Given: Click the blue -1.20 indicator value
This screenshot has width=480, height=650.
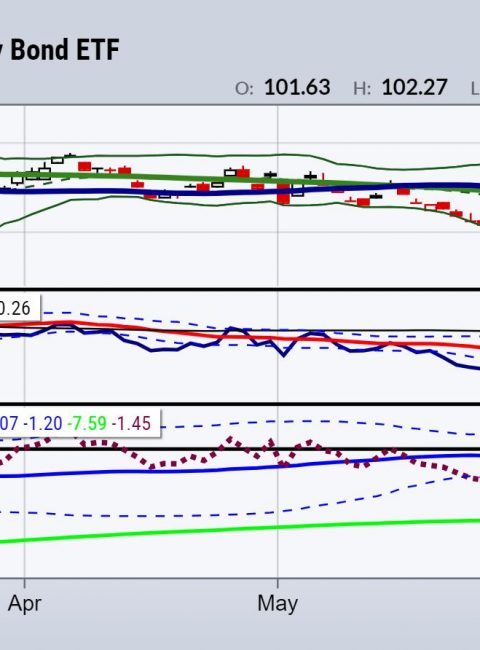Looking at the screenshot, I should point(43,424).
